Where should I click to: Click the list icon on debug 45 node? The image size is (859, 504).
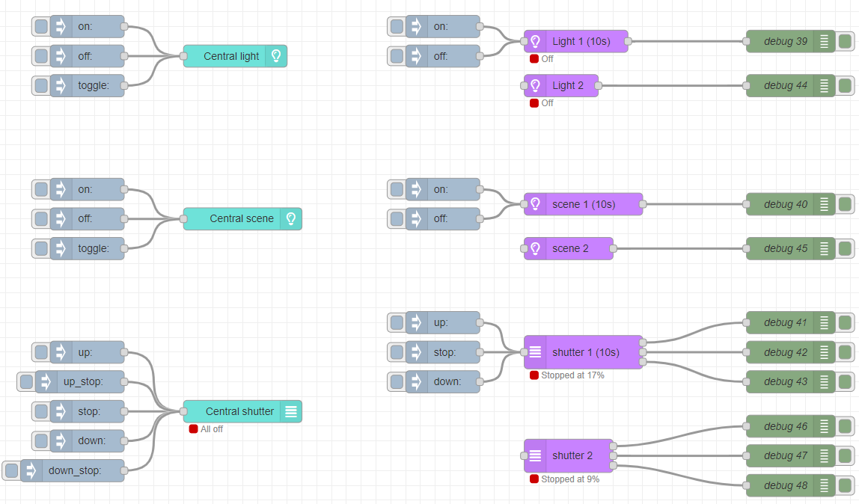coord(824,248)
